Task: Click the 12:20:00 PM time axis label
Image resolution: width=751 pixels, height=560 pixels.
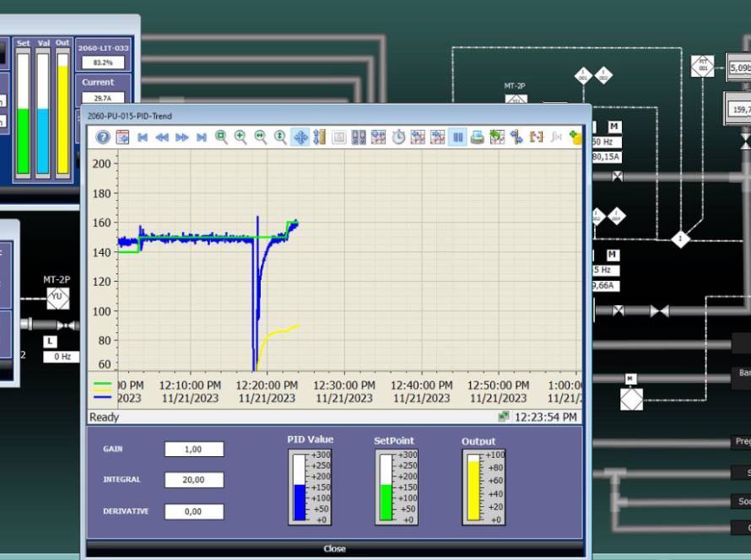Action: pos(267,385)
